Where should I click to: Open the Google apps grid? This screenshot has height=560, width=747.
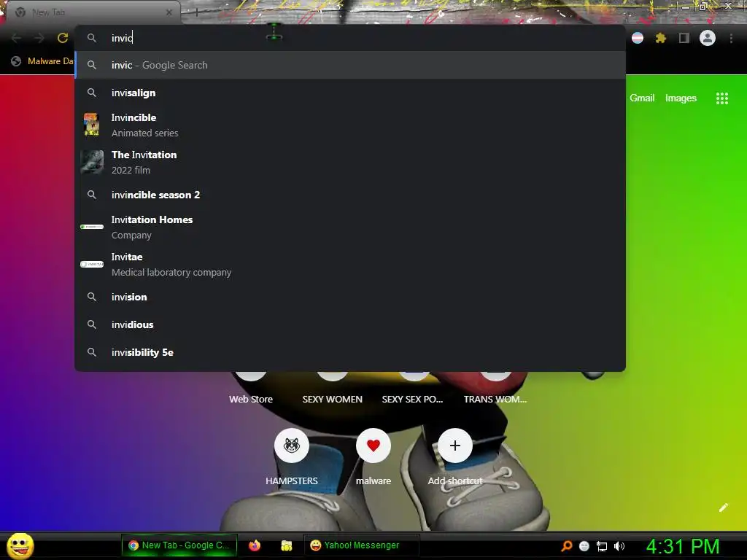tap(722, 98)
